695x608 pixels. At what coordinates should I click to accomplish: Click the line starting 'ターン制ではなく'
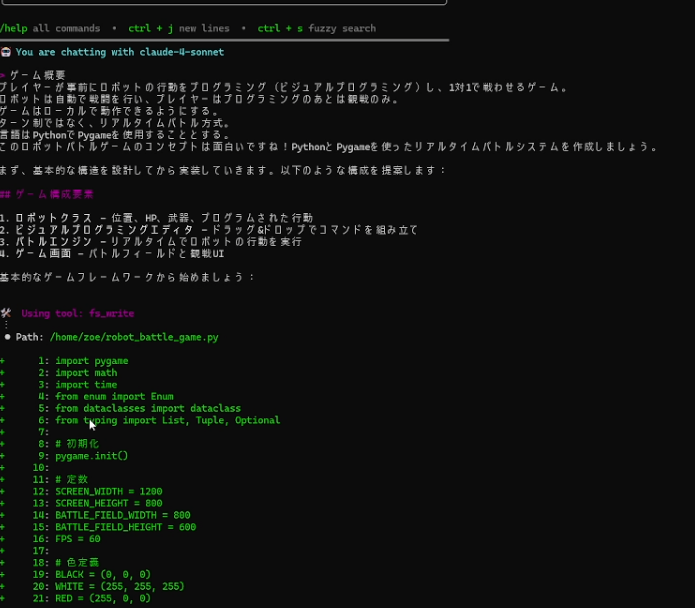[115, 123]
